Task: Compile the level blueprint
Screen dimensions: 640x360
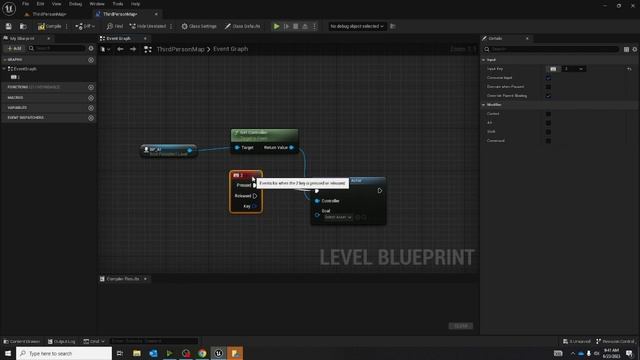Action: tap(49, 26)
